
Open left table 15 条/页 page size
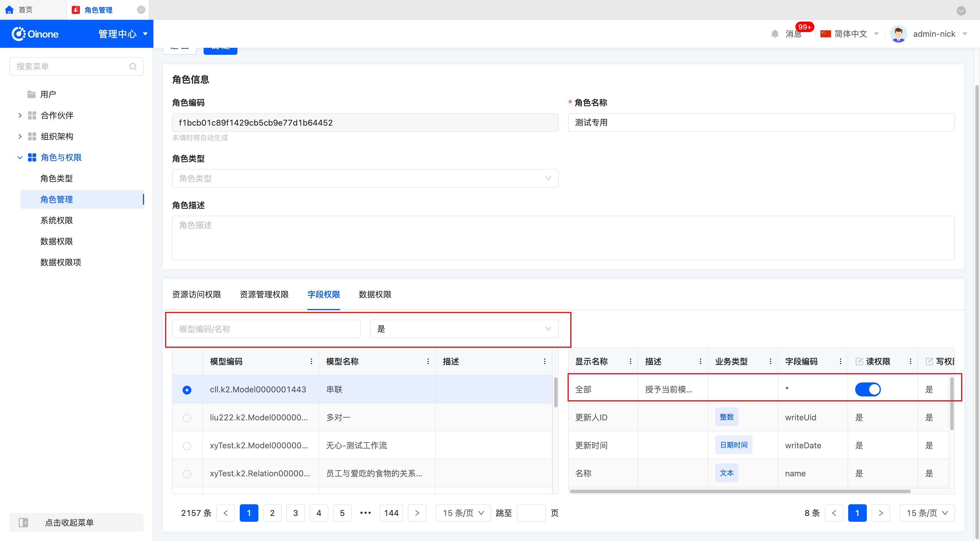pos(463,513)
